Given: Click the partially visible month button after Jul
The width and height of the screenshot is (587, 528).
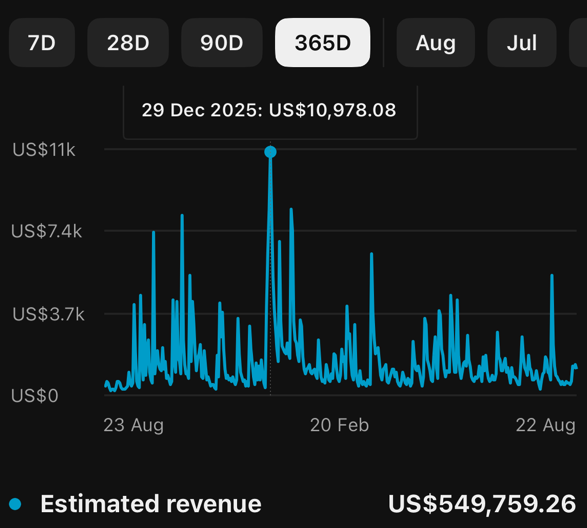Looking at the screenshot, I should pos(578,43).
